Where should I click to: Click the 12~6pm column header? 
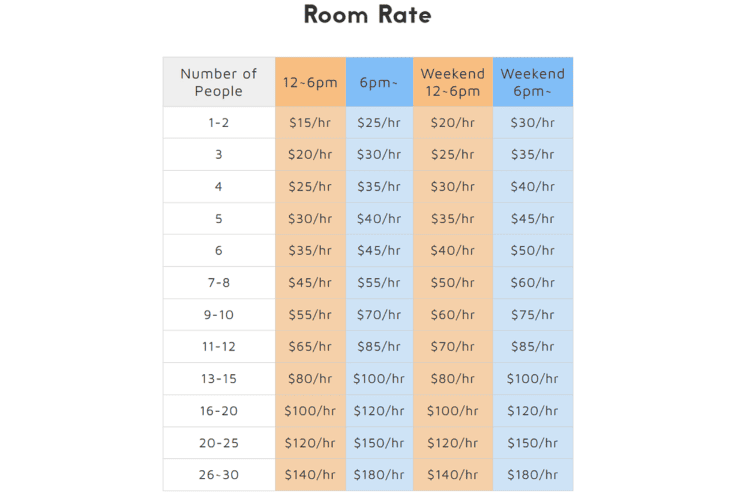coord(311,82)
